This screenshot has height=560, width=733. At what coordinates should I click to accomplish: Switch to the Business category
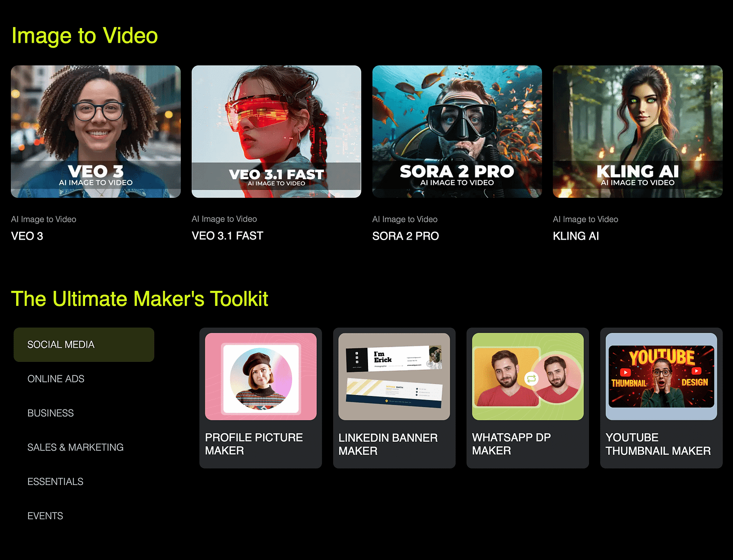(50, 413)
